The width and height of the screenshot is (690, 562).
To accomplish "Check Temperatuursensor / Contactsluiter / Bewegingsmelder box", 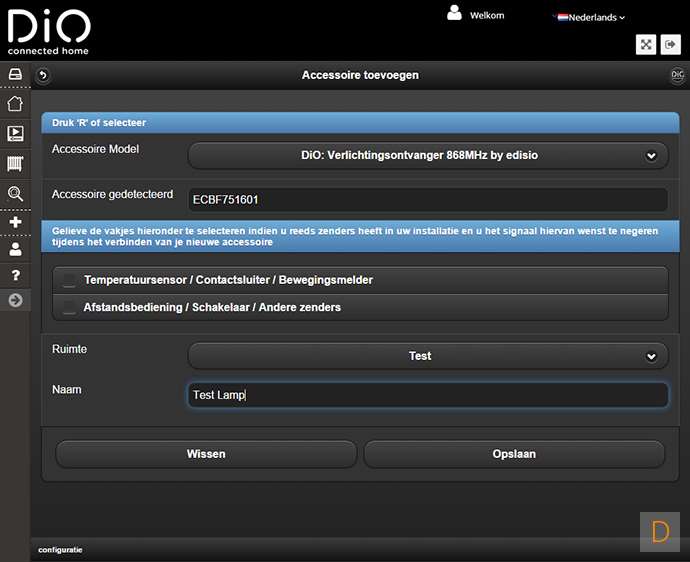I will pyautogui.click(x=69, y=280).
